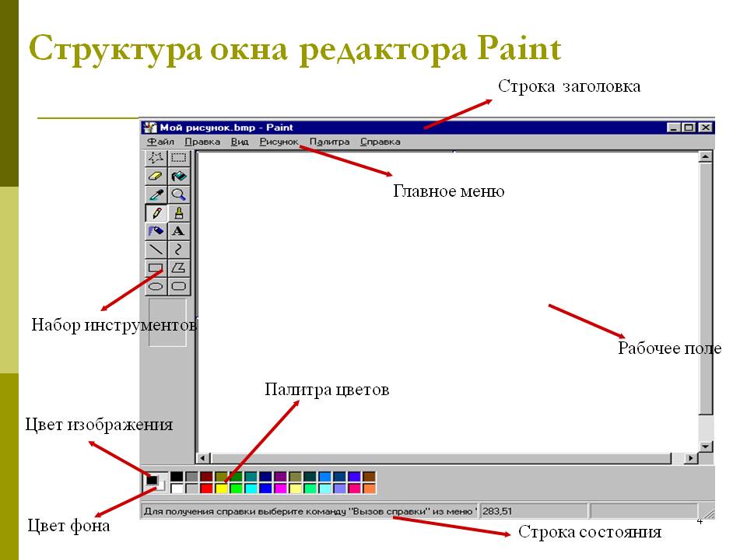The width and height of the screenshot is (747, 560).
Task: Click the horizontal scrollbar left arrow
Action: 203,459
